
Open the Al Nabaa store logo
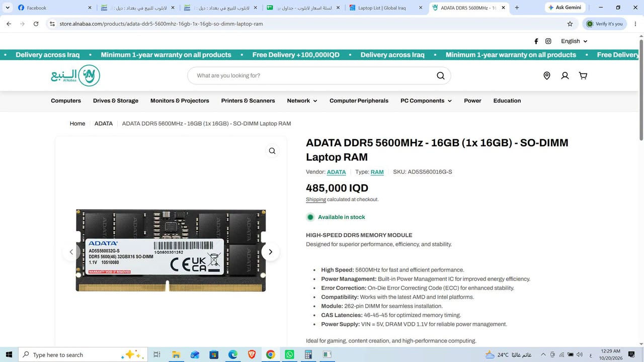click(x=75, y=75)
